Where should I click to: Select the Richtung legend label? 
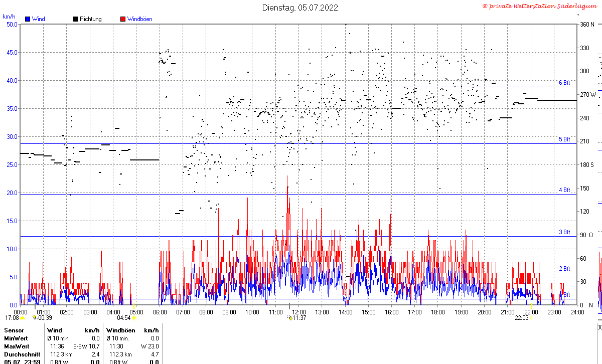pyautogui.click(x=91, y=19)
